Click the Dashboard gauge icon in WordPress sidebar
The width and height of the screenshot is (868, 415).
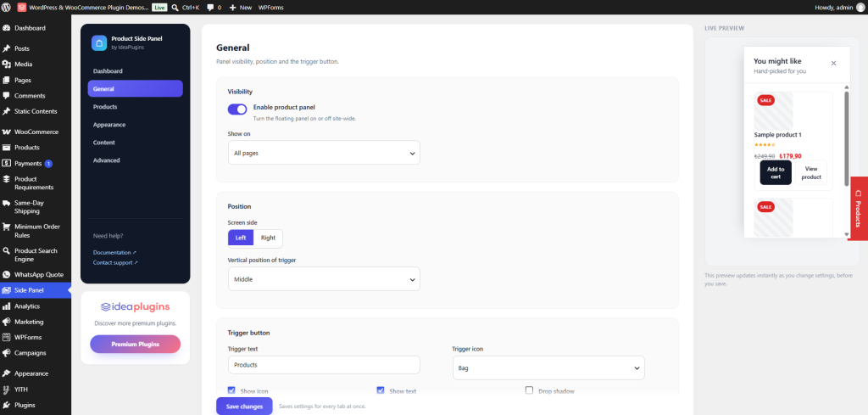click(7, 28)
